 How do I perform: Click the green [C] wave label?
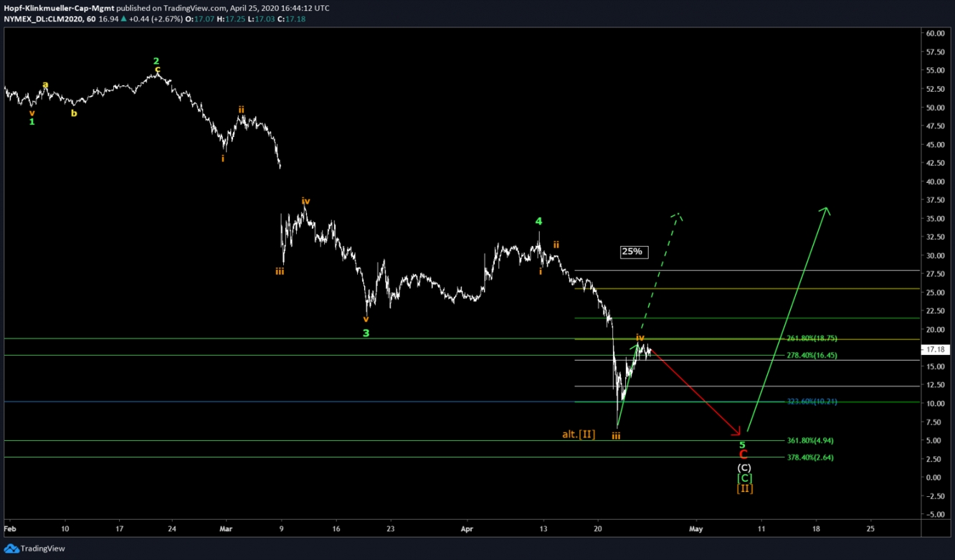[744, 478]
